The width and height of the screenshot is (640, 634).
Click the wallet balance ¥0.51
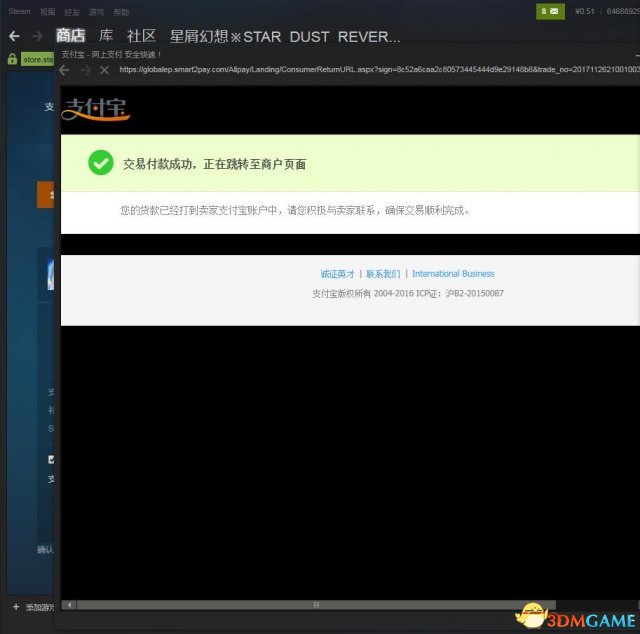pyautogui.click(x=584, y=11)
